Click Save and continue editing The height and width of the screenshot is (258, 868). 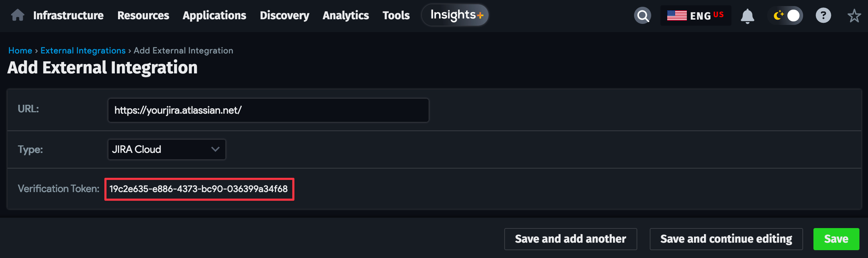(x=726, y=238)
